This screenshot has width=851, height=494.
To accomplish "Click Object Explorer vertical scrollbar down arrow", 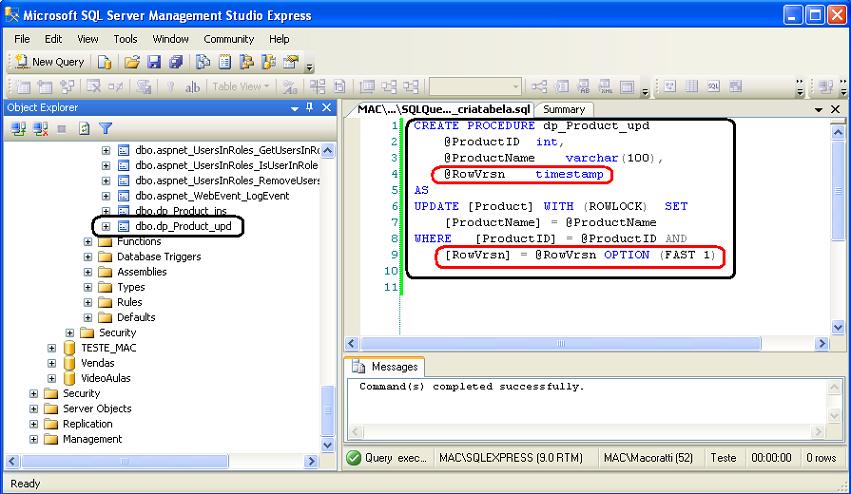I will click(327, 445).
